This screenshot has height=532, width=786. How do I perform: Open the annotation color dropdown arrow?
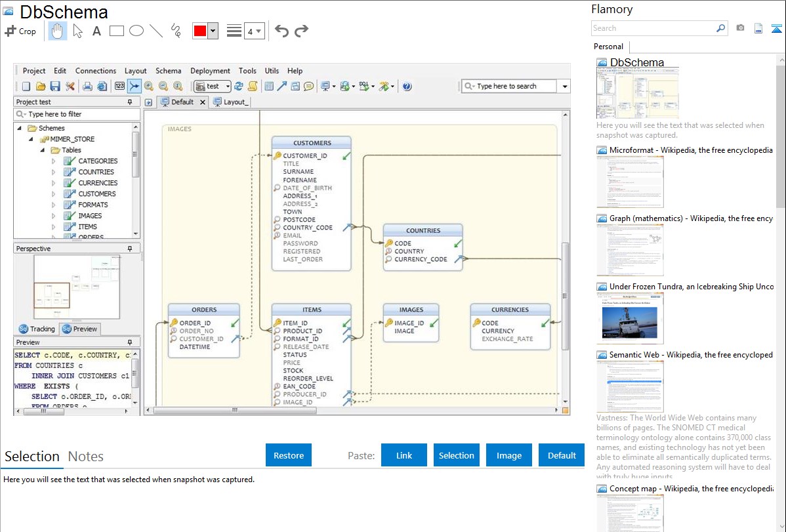click(x=213, y=31)
